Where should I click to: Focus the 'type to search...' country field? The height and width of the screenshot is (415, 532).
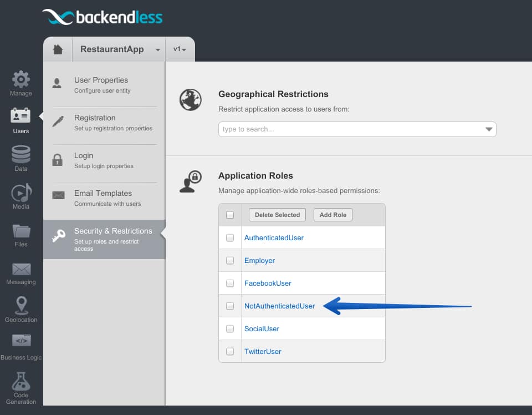coord(357,129)
